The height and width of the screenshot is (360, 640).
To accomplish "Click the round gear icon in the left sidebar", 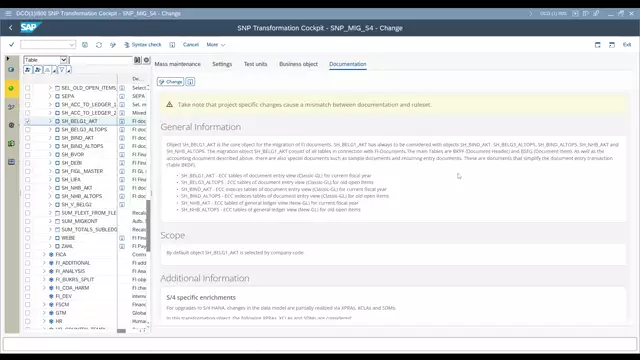I will pyautogui.click(x=11, y=125).
